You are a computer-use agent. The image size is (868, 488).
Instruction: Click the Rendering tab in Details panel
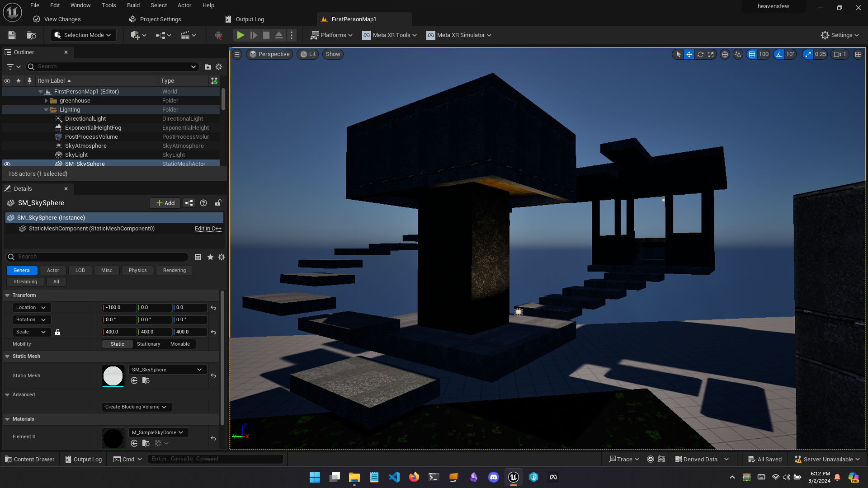click(x=174, y=270)
